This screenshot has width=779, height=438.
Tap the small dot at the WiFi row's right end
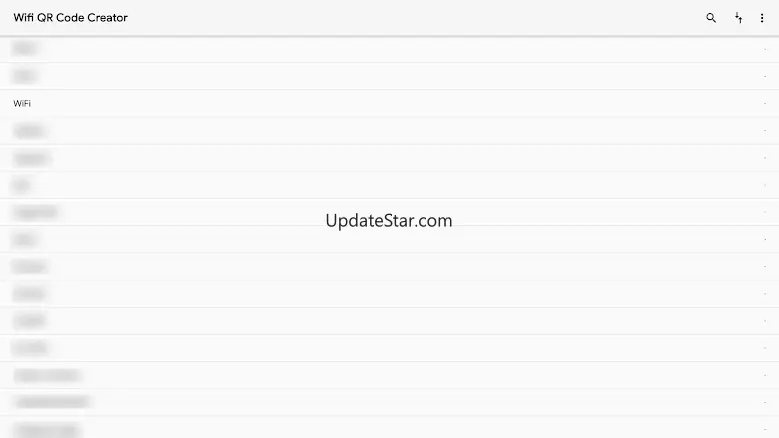tap(765, 103)
